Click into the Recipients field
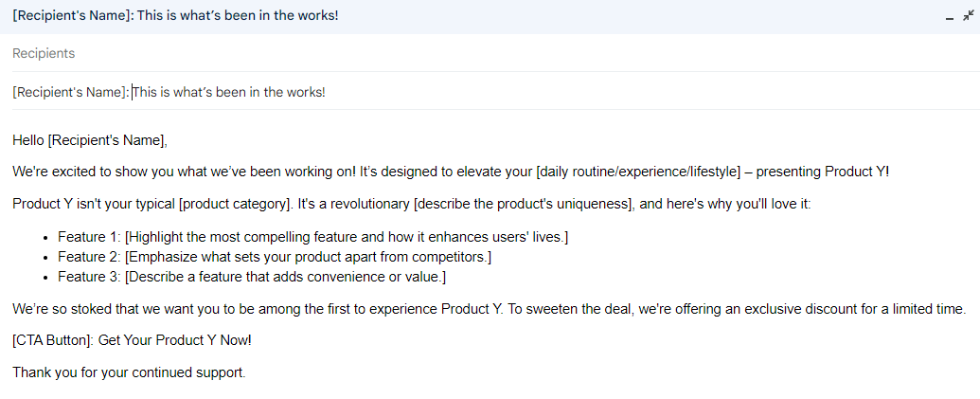Image resolution: width=980 pixels, height=399 pixels. pyautogui.click(x=379, y=54)
